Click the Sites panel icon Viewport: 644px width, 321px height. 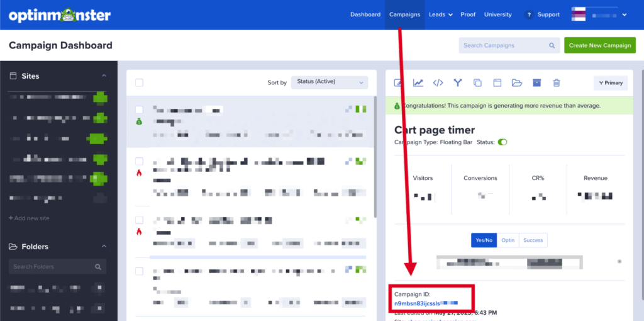(13, 76)
